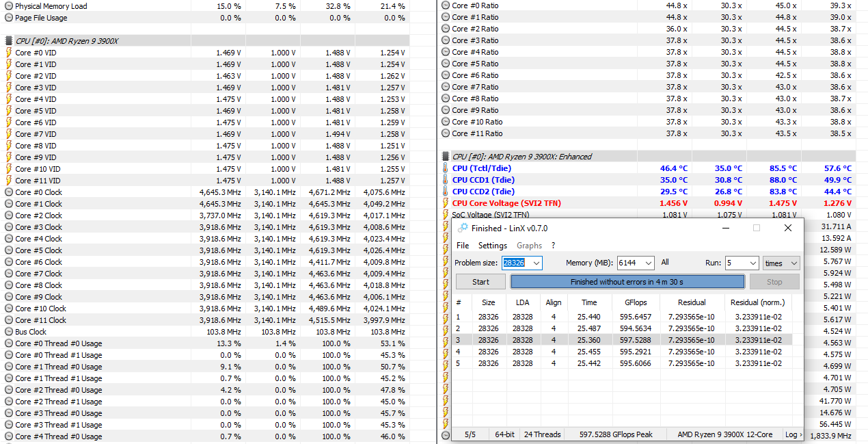Select LinX result row 3 with 597.5288 GFlops

point(623,340)
